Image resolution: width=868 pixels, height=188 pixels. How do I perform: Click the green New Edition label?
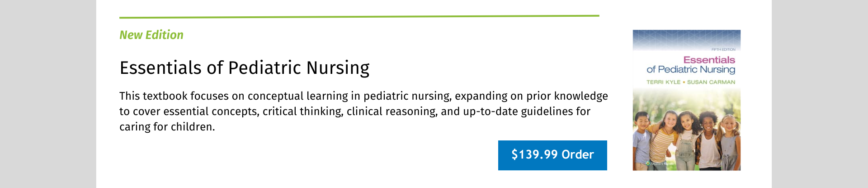point(151,35)
